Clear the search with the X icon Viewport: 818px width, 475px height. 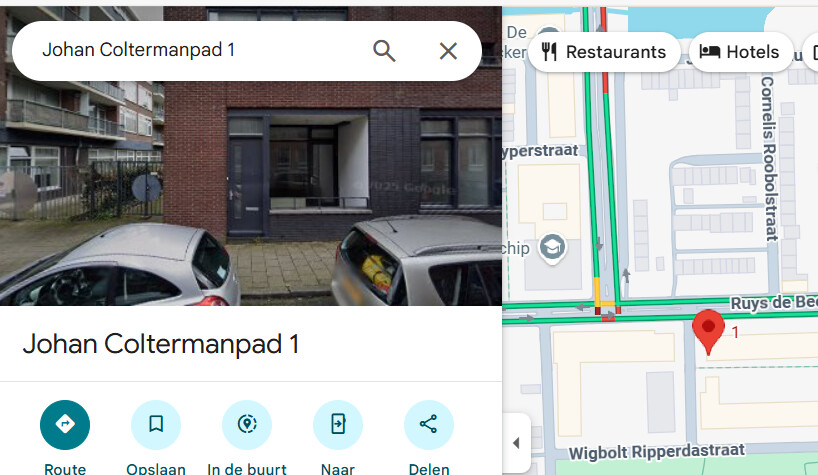click(x=448, y=51)
